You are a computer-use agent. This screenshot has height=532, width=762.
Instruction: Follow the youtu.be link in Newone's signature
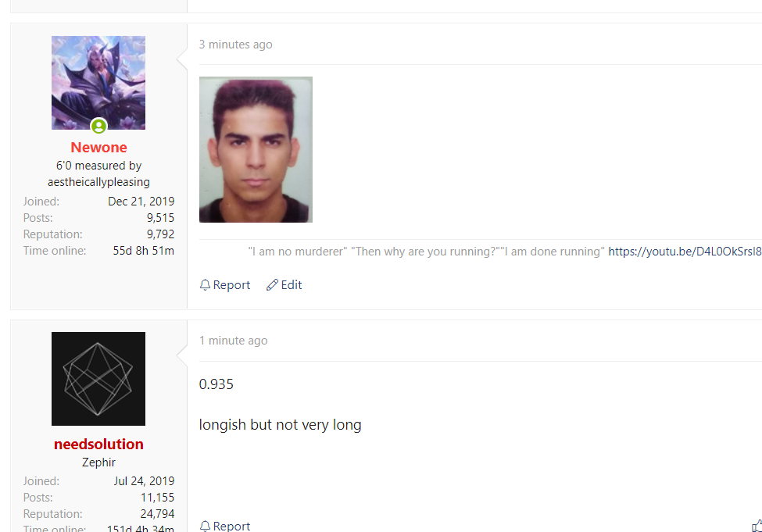pos(685,252)
